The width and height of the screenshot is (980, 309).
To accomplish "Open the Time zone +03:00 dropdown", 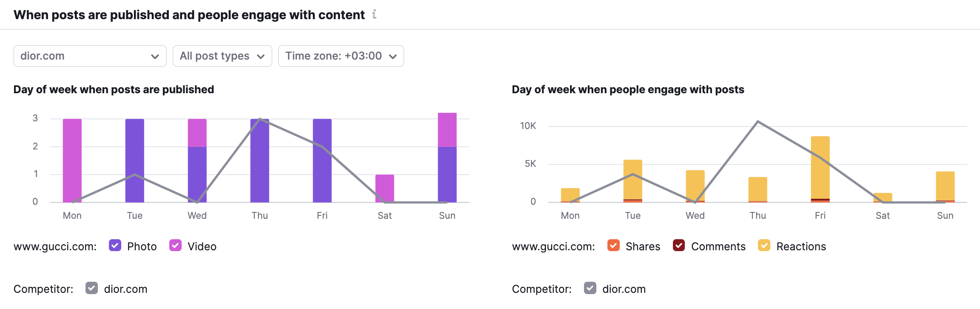I will 341,56.
